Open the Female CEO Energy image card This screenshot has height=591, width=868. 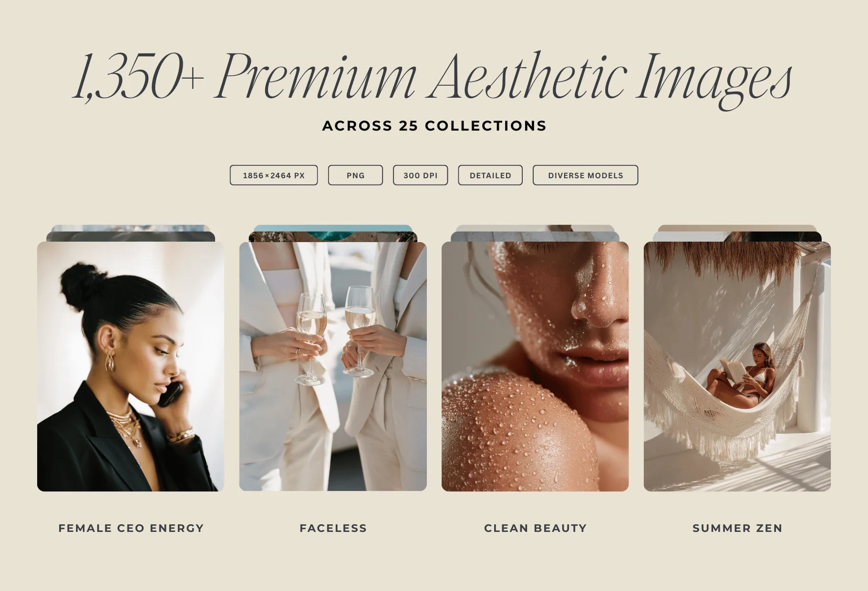131,366
